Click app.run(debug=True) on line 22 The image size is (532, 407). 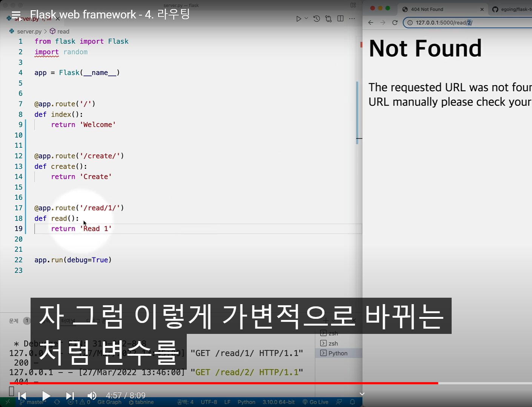click(x=73, y=260)
